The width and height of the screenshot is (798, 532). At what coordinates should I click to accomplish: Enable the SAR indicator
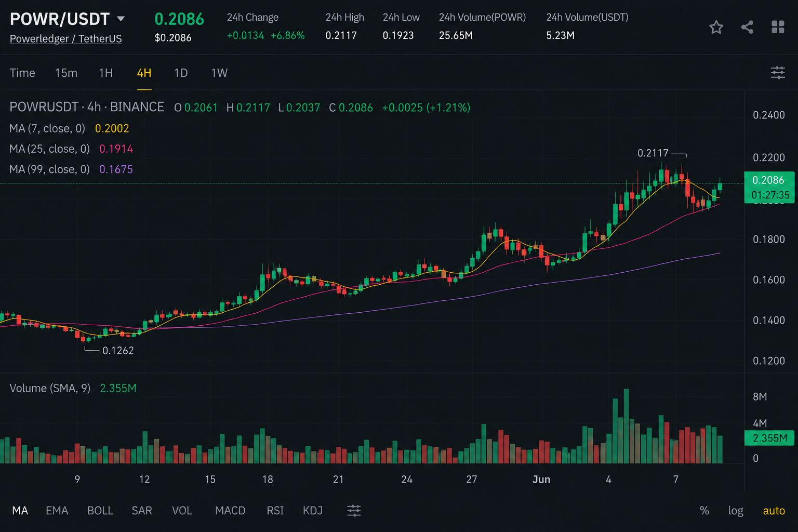[x=142, y=510]
